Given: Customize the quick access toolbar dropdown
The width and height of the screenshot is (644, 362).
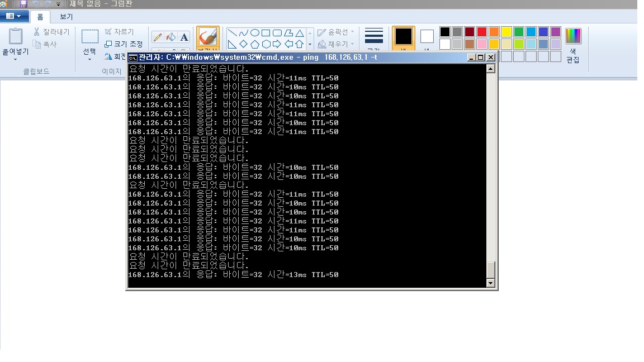Looking at the screenshot, I should pos(58,4).
